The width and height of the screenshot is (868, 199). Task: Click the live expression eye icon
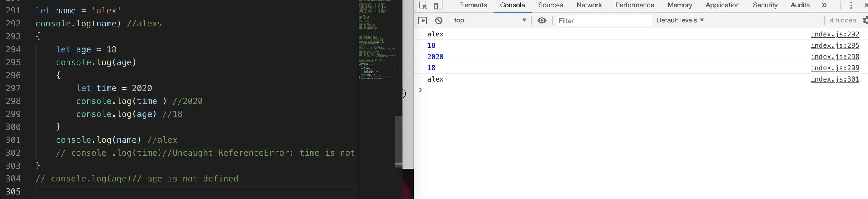[x=542, y=20]
